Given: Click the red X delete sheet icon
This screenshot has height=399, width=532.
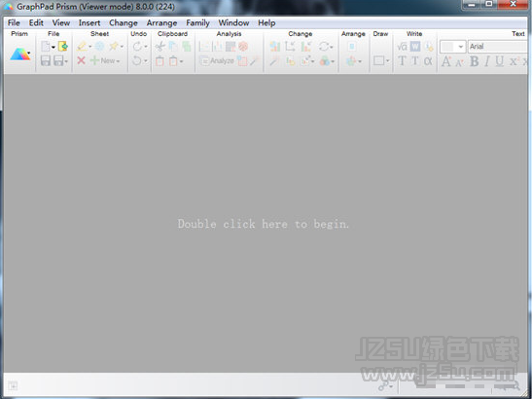Looking at the screenshot, I should coord(81,60).
